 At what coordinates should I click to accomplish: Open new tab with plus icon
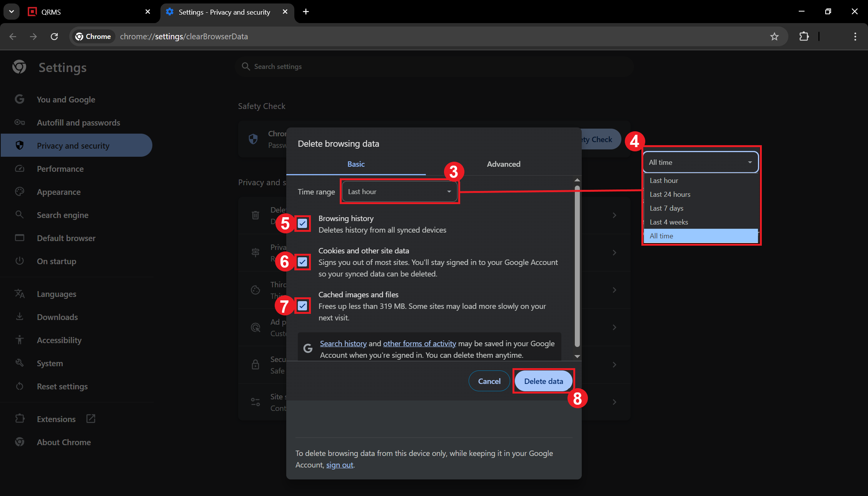(305, 12)
